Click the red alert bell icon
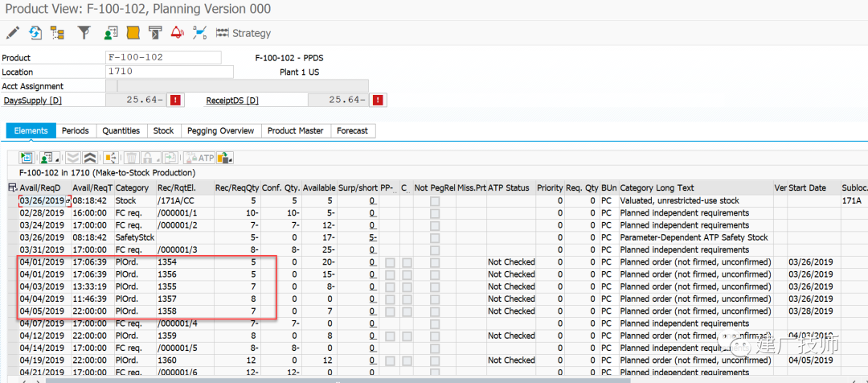 pos(177,33)
